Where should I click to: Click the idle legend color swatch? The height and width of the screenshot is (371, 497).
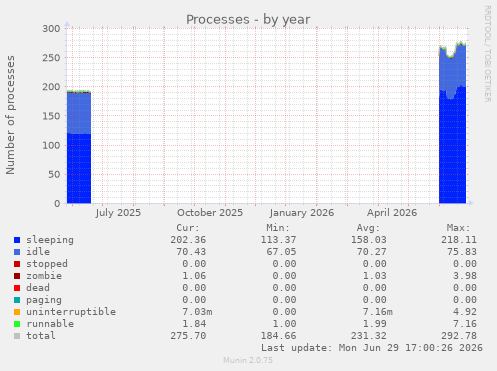17,252
